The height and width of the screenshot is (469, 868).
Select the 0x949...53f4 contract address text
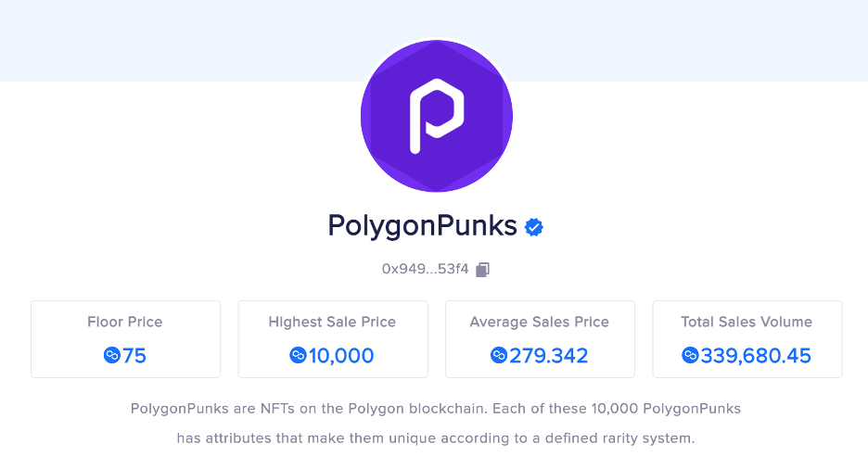(426, 270)
